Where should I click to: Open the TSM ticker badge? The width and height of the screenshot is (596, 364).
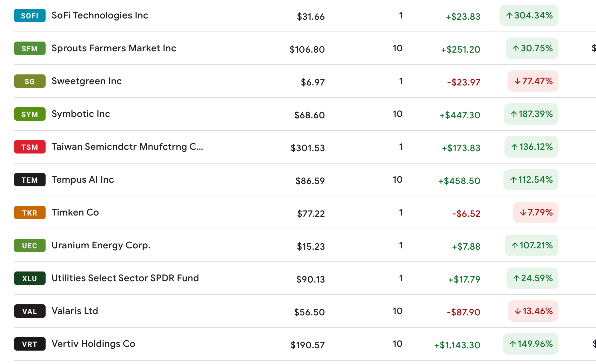(x=29, y=147)
